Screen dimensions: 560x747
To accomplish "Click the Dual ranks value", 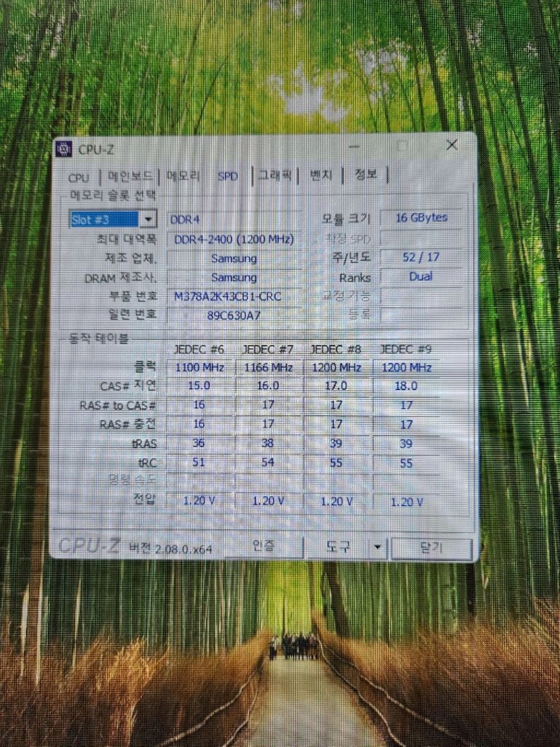I will pos(421,276).
